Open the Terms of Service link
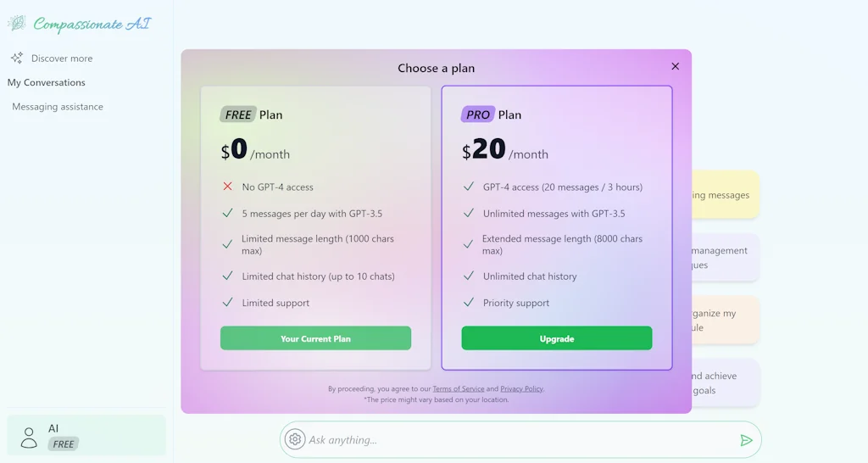The height and width of the screenshot is (463, 868). point(459,388)
